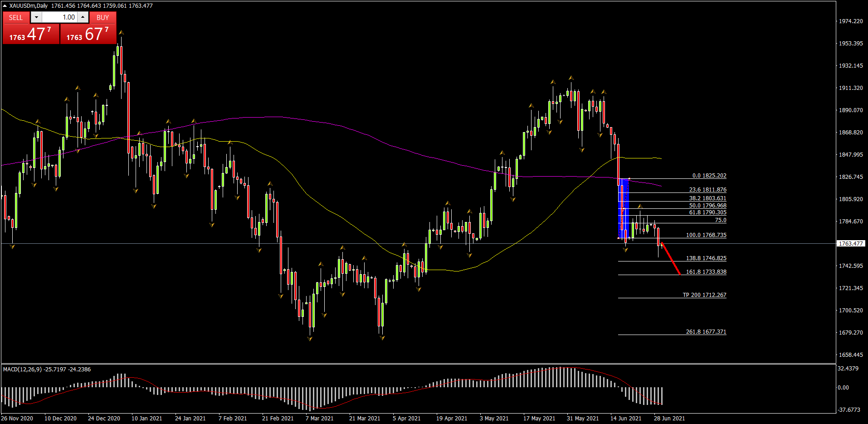This screenshot has width=868, height=424.
Task: Decrease lot volume with down arrow
Action: (x=36, y=17)
